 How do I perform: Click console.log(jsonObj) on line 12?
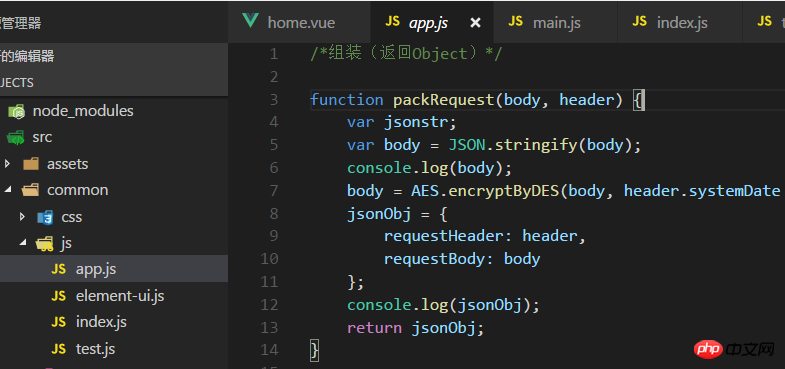coord(444,305)
